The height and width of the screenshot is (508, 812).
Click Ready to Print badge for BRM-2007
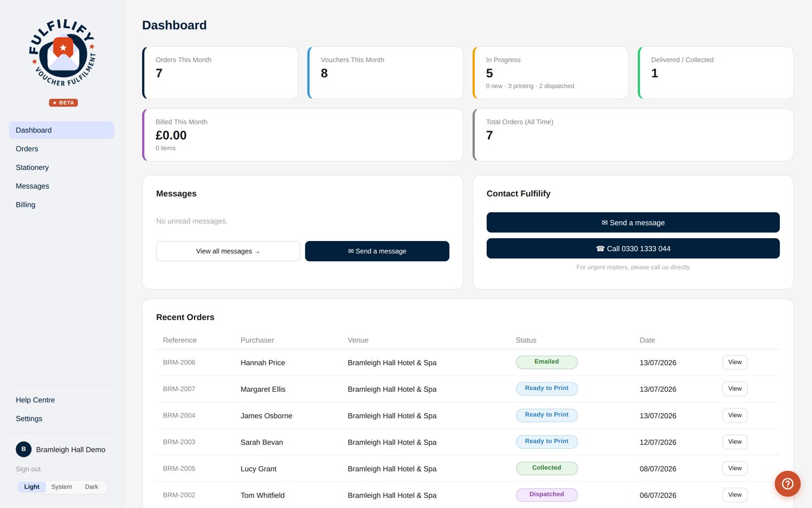click(547, 389)
